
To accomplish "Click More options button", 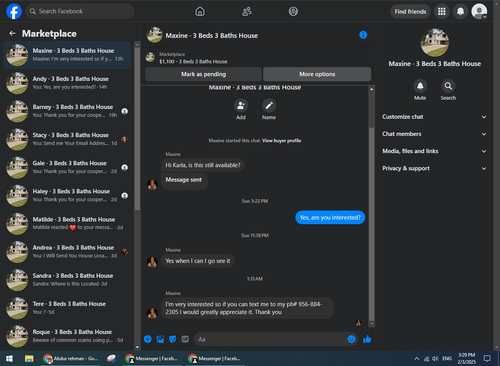I will 317,74.
